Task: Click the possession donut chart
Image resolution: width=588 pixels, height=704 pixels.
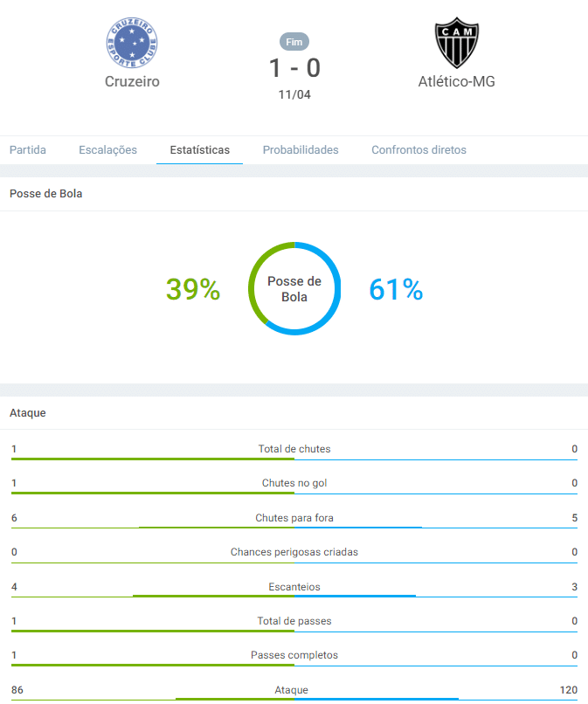Action: click(x=294, y=288)
